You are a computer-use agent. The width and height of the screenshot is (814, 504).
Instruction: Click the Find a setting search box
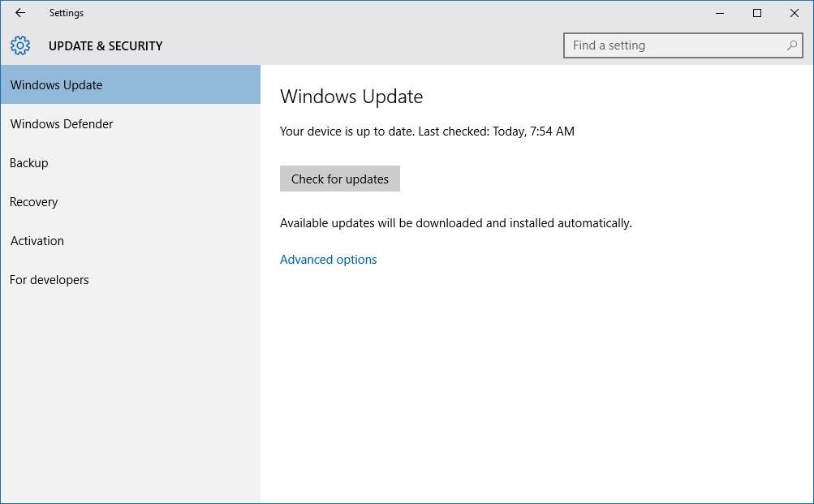coord(665,45)
